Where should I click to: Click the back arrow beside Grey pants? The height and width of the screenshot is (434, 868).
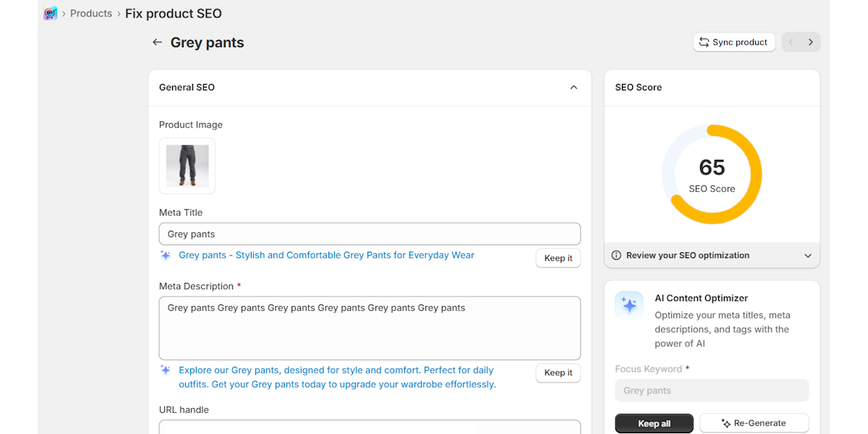click(157, 43)
